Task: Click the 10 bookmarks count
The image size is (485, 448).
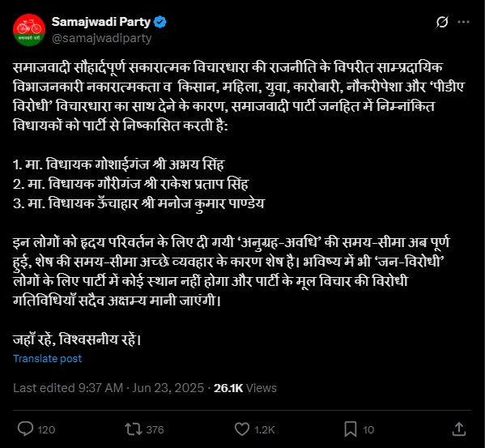Action: pyautogui.click(x=368, y=429)
